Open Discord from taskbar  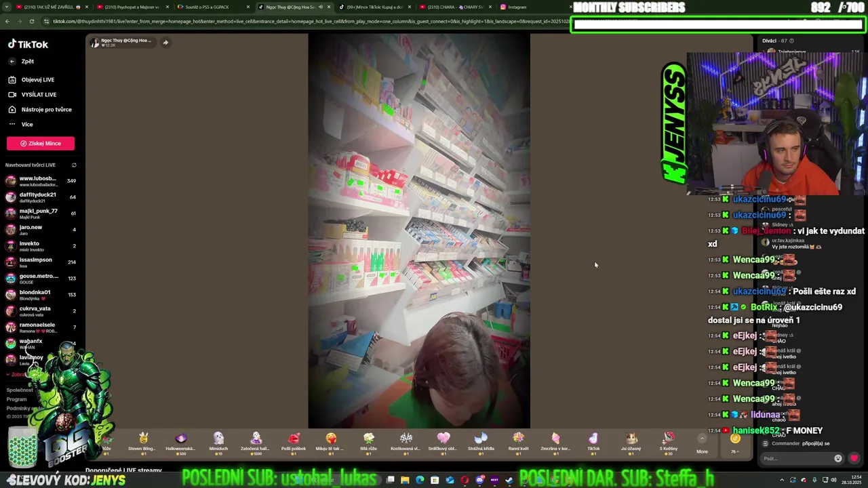pyautogui.click(x=479, y=480)
